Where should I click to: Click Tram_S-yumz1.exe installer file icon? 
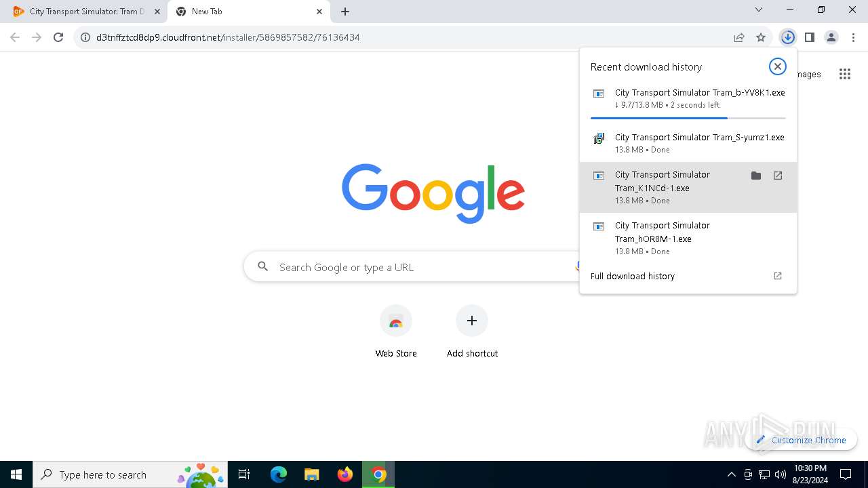(x=599, y=138)
